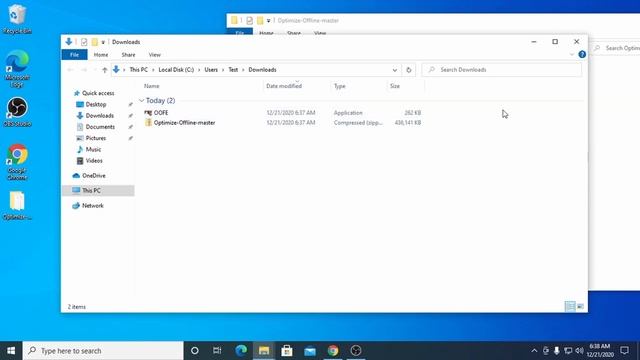640x360 pixels.
Task: Click Users in address breadcrumb
Action: (x=211, y=70)
